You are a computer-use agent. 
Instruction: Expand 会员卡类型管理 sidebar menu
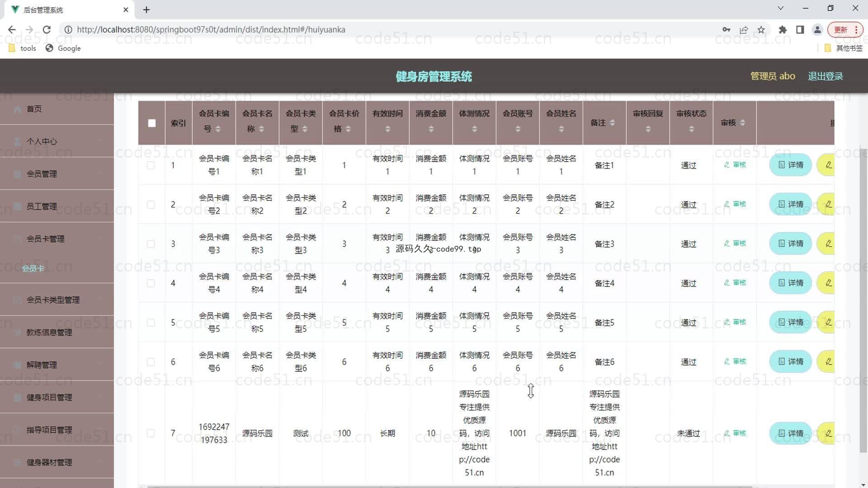(57, 300)
